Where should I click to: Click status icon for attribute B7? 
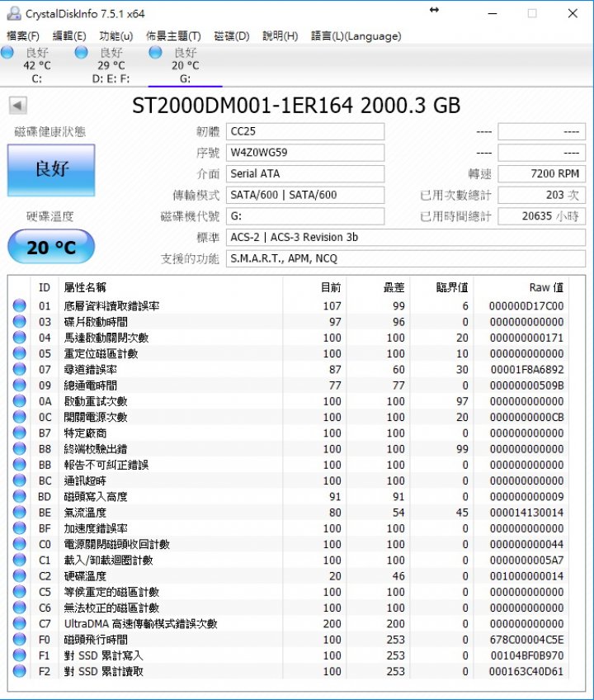19,433
